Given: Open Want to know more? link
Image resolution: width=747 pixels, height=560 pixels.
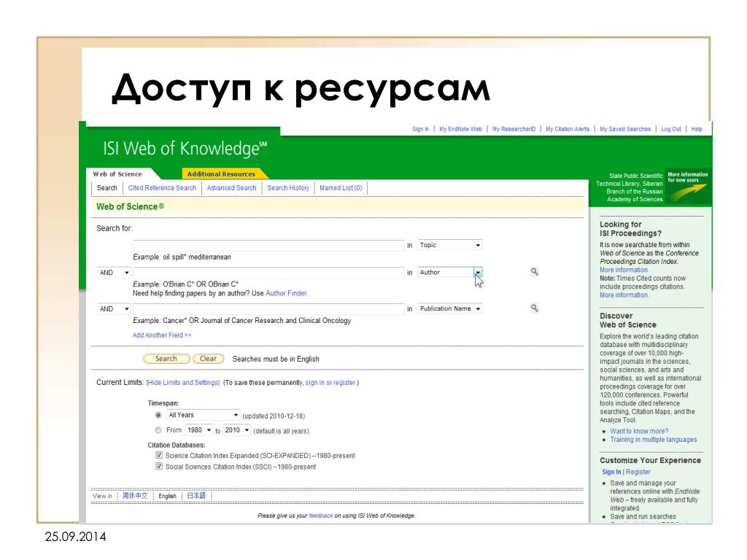Looking at the screenshot, I should pos(639,431).
